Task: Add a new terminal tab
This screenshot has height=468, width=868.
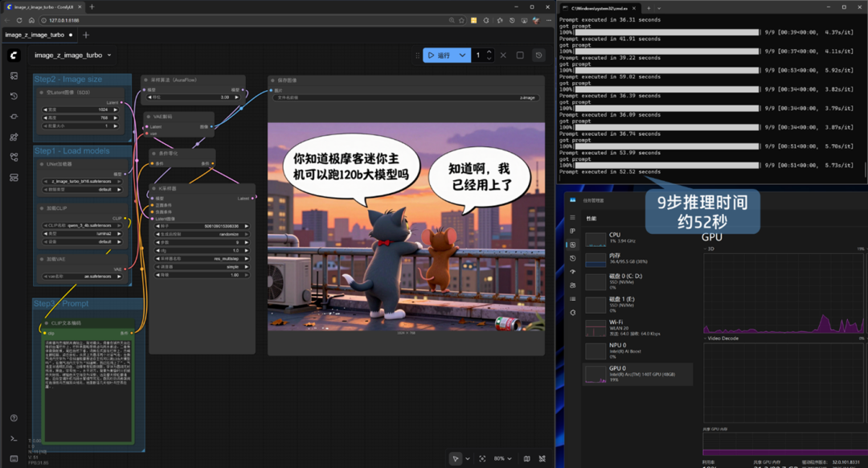Action: (x=649, y=8)
